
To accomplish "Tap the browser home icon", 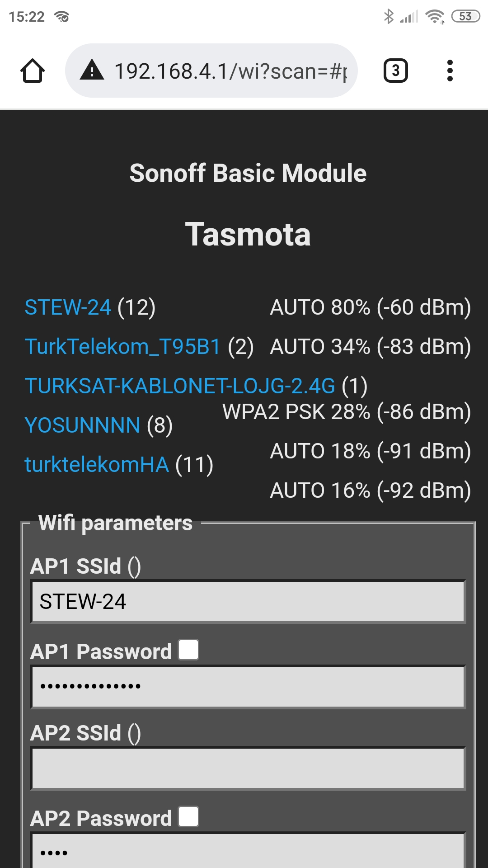I will 33,71.
